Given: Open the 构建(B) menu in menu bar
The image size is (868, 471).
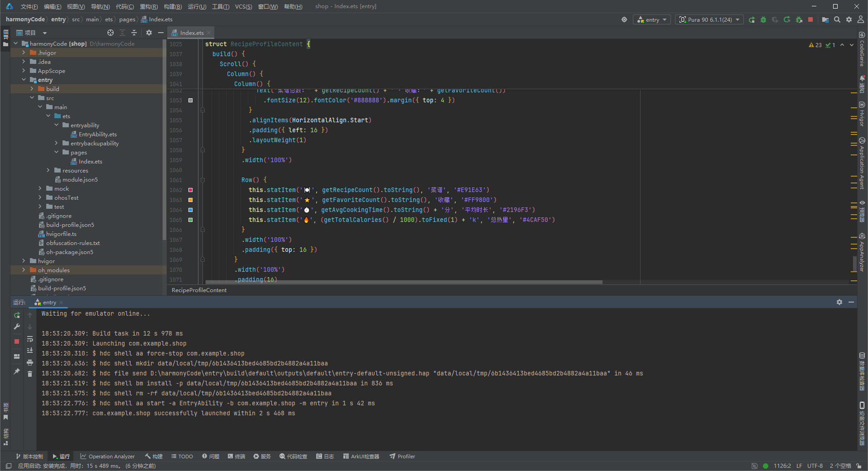Looking at the screenshot, I should point(173,6).
